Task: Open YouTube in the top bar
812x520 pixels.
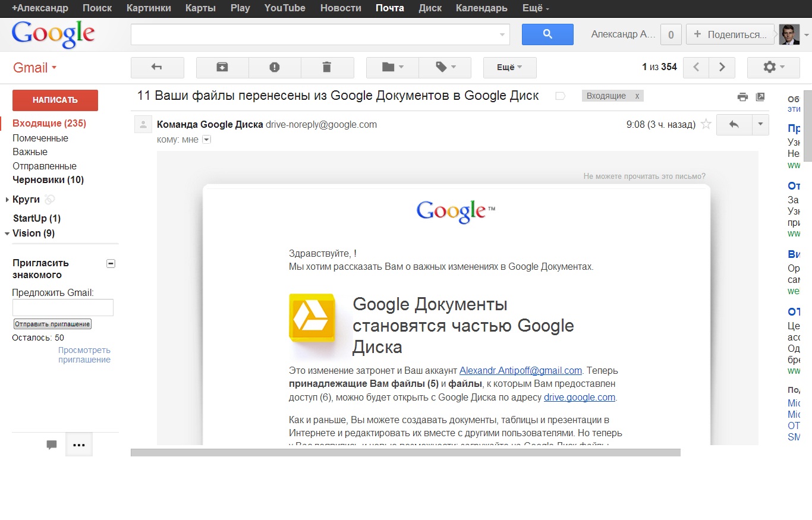Action: click(x=285, y=8)
